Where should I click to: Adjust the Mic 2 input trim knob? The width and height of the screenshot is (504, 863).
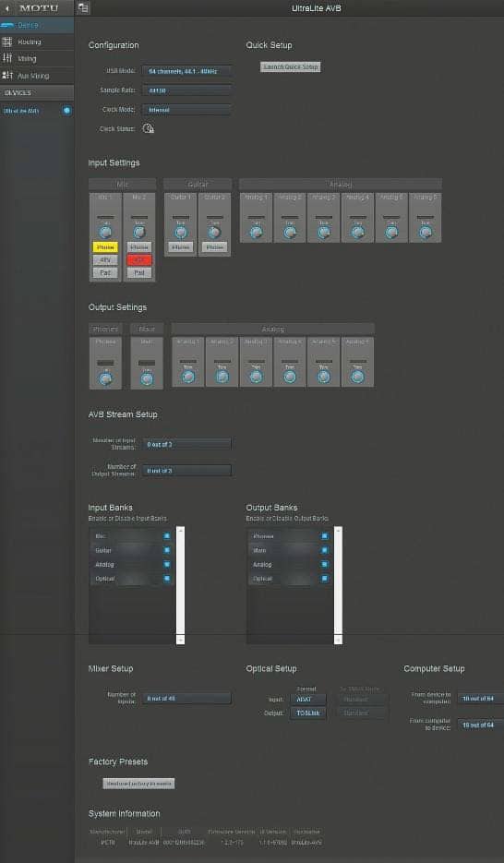pos(139,233)
